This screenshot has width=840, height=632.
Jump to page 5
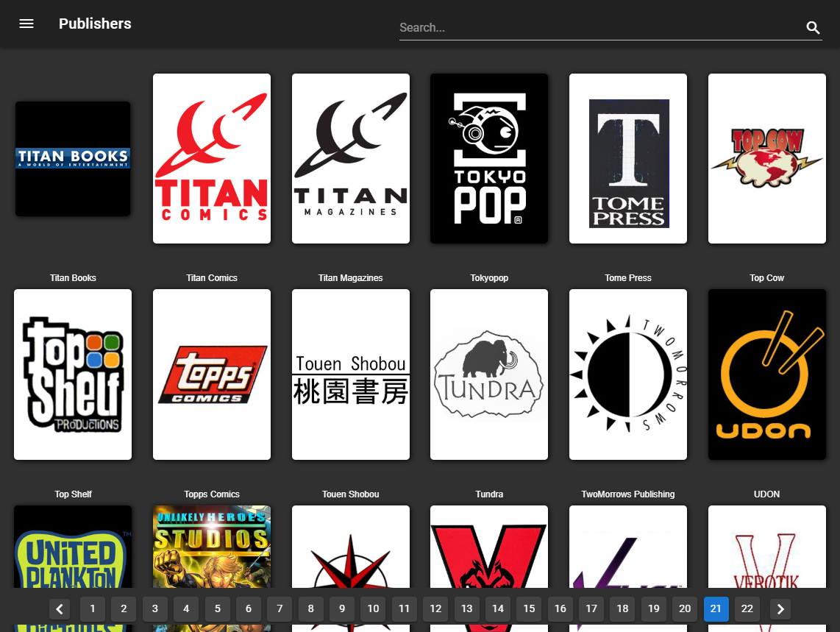(218, 609)
